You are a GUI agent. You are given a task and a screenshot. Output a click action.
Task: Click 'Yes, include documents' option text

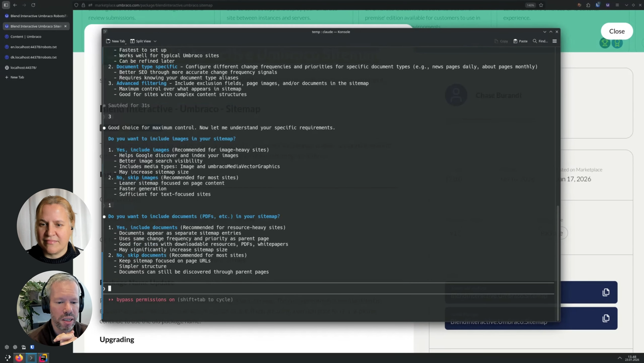tap(147, 227)
